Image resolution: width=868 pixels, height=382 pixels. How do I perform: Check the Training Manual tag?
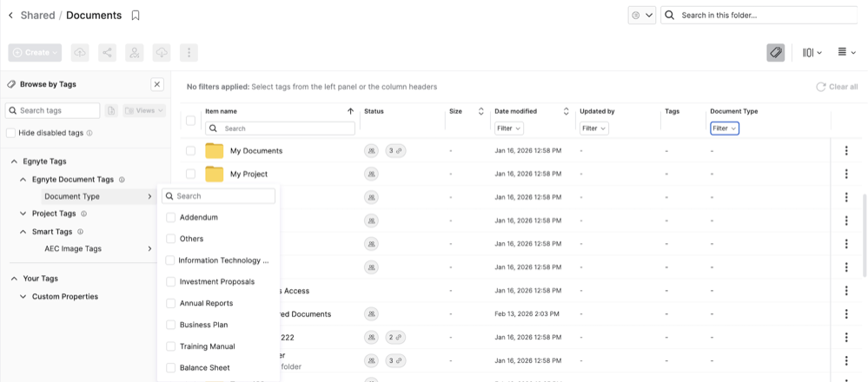[170, 346]
